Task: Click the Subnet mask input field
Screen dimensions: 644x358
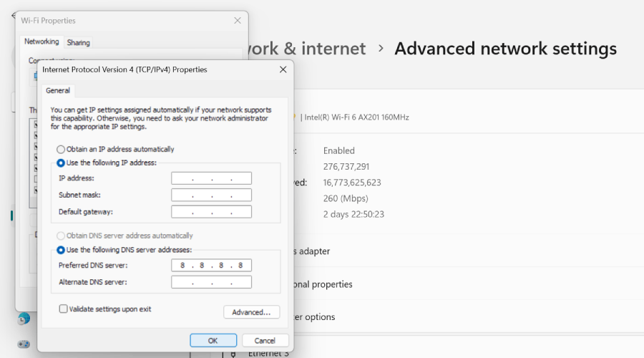Action: pyautogui.click(x=212, y=195)
